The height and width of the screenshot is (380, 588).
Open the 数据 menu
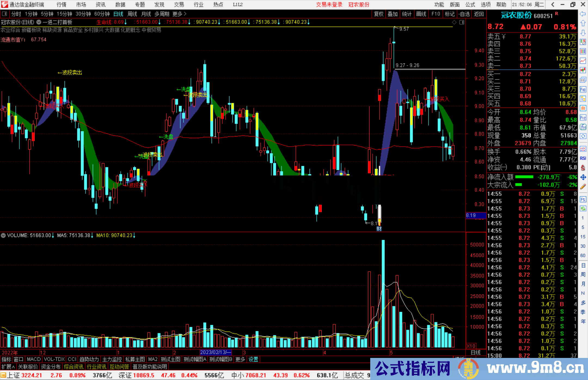point(120,5)
